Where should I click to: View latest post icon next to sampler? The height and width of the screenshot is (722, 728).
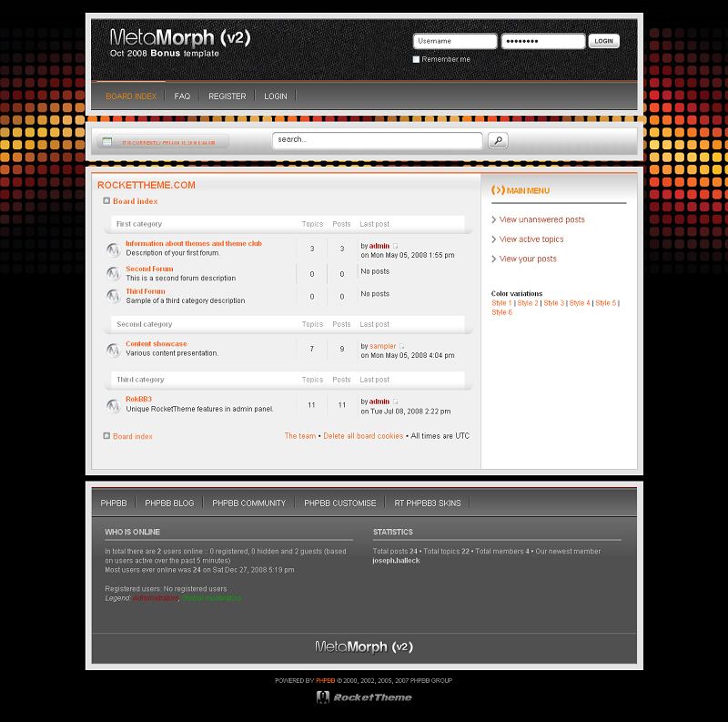(402, 346)
